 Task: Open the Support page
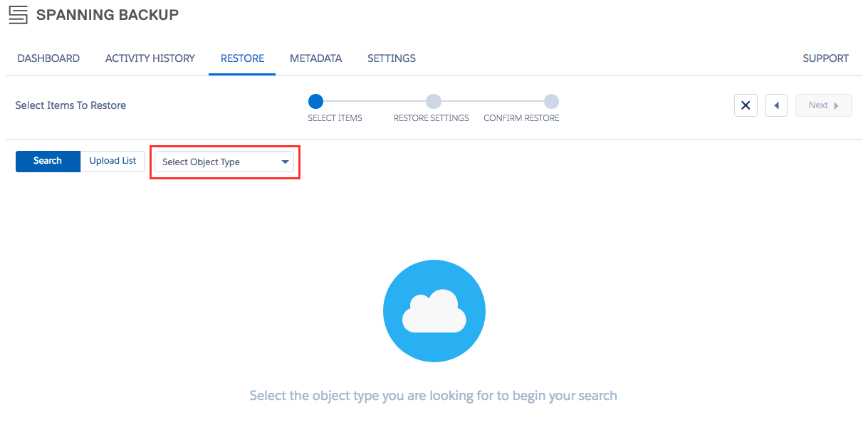(825, 58)
